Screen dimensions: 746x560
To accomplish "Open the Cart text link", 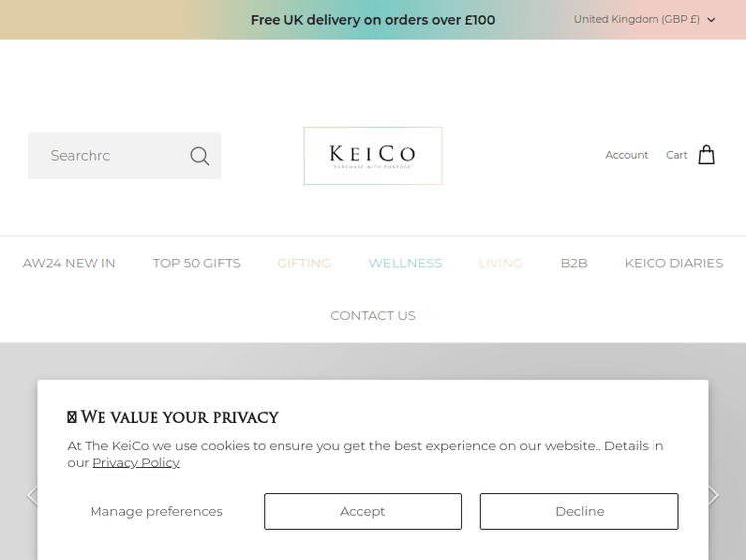I will (x=677, y=155).
